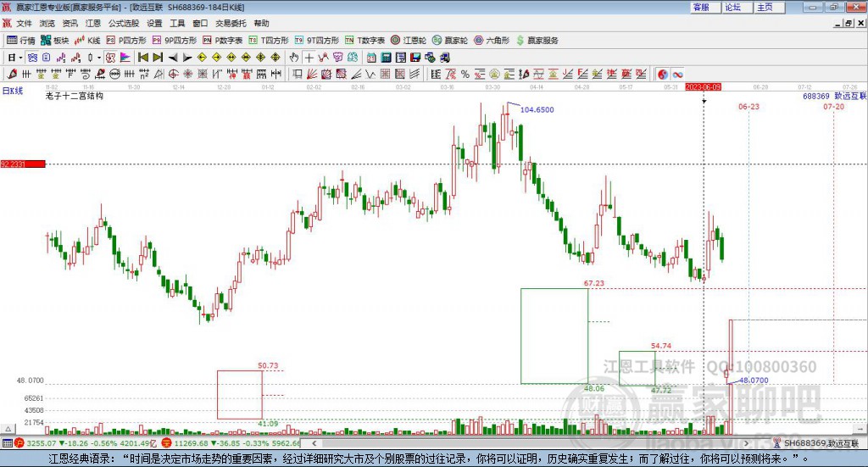Image resolution: width=868 pixels, height=467 pixels.
Task: Click the 日K线 label
Action: click(x=13, y=91)
